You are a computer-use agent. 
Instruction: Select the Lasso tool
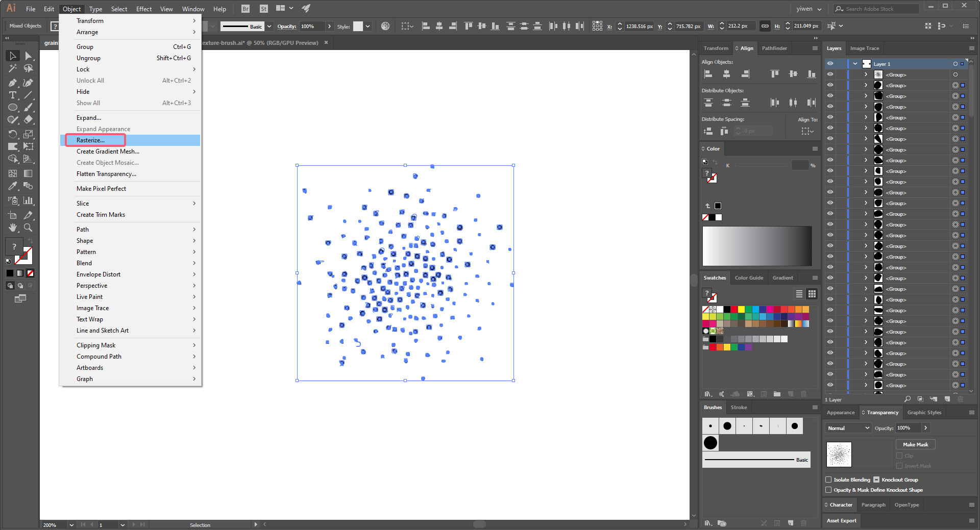[x=29, y=68]
